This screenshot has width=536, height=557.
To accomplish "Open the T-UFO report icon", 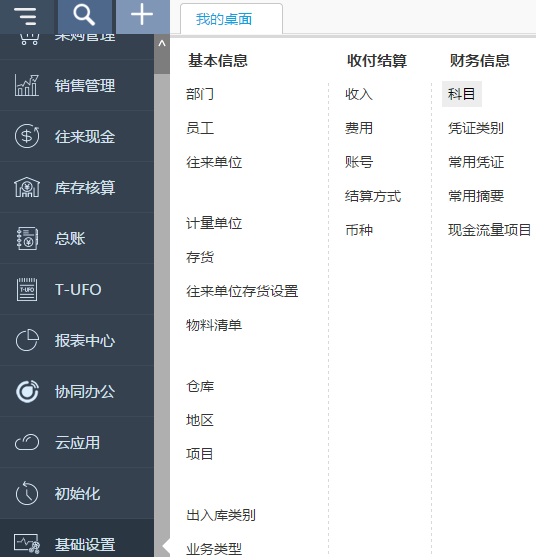I will tap(27, 289).
